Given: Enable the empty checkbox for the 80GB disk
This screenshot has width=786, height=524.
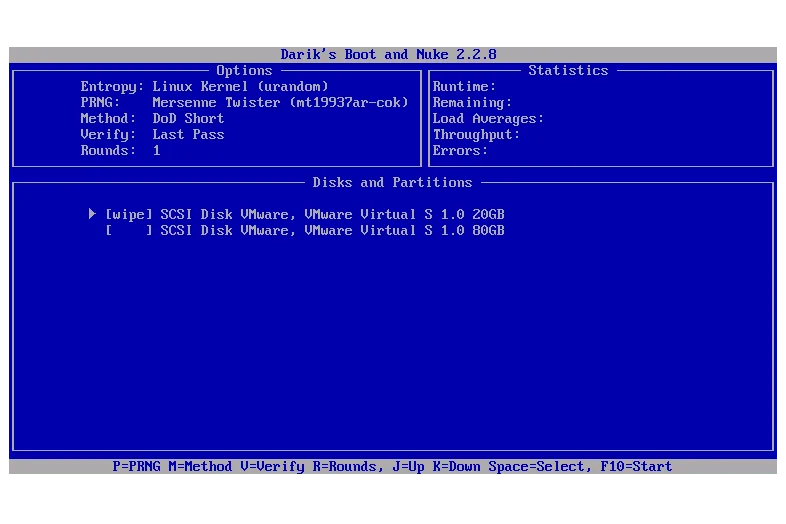Looking at the screenshot, I should (x=128, y=230).
